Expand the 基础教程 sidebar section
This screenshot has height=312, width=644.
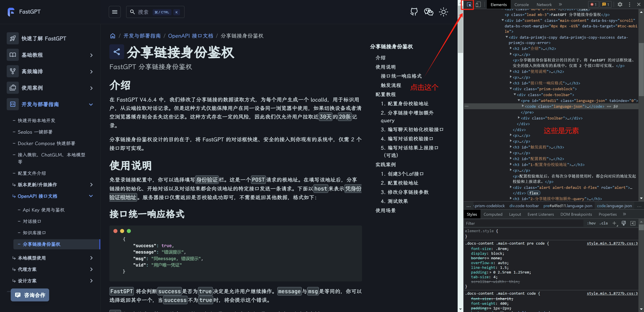(91, 55)
